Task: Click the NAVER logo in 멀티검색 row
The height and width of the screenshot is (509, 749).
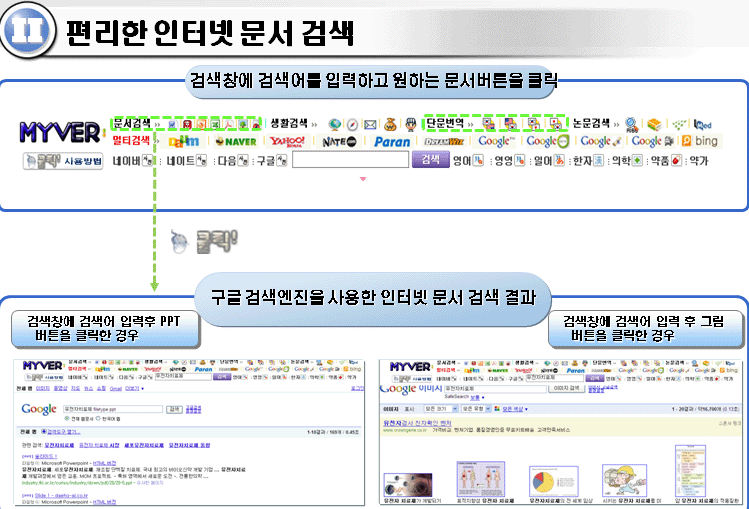Action: coord(235,141)
